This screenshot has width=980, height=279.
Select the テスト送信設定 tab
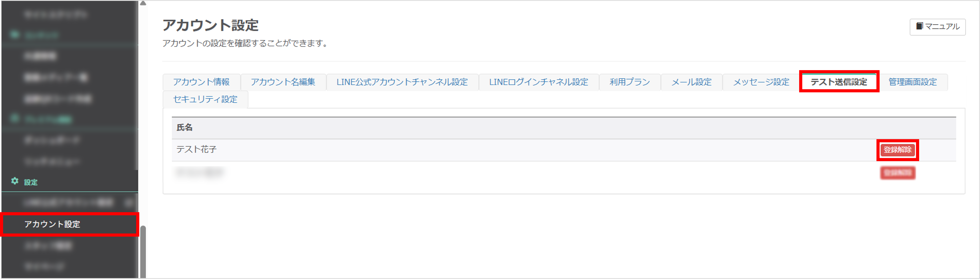(839, 82)
